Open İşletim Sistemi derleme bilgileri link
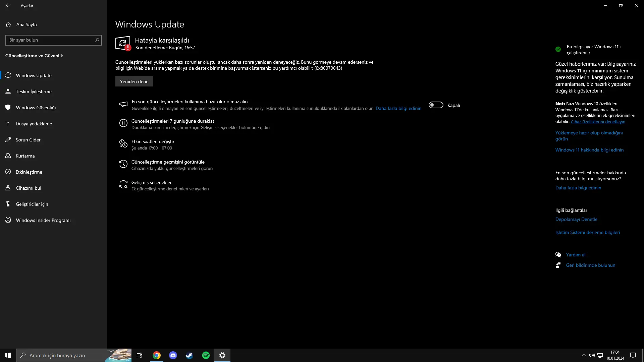 click(x=588, y=232)
